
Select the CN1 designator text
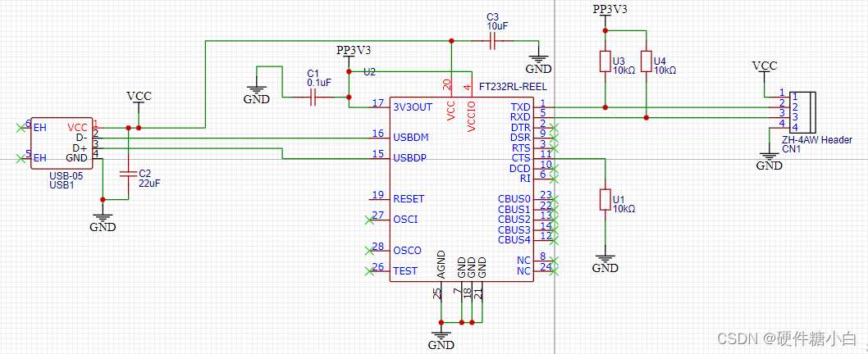[790, 149]
